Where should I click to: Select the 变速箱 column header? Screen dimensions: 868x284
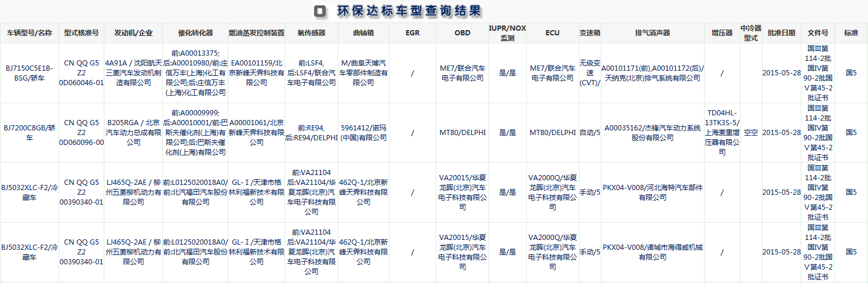[590, 33]
